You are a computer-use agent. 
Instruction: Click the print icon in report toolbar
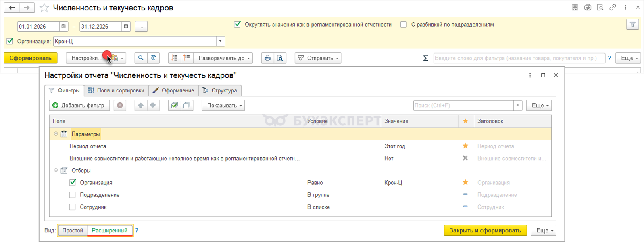(x=267, y=58)
